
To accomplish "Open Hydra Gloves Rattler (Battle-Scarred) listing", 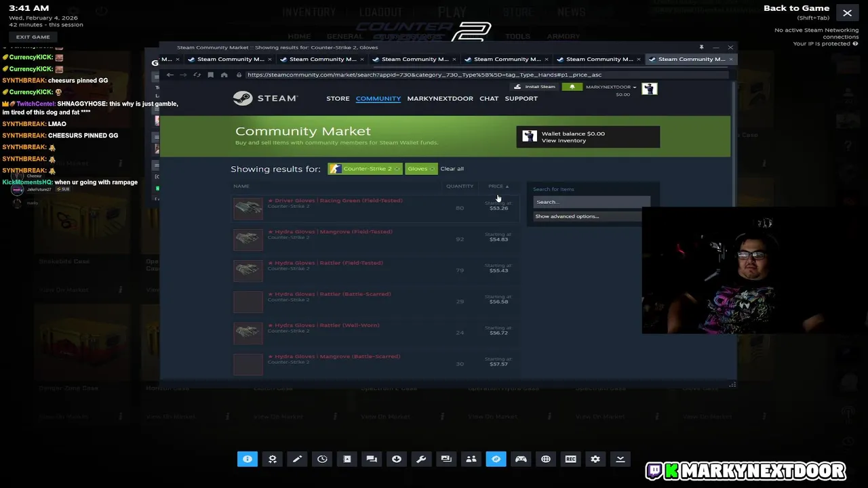I will [376, 301].
